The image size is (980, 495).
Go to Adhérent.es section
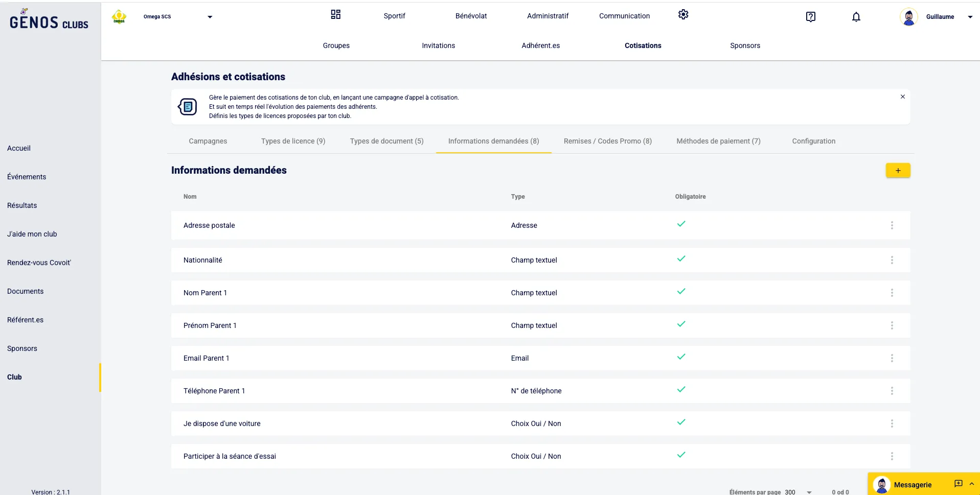pos(540,45)
